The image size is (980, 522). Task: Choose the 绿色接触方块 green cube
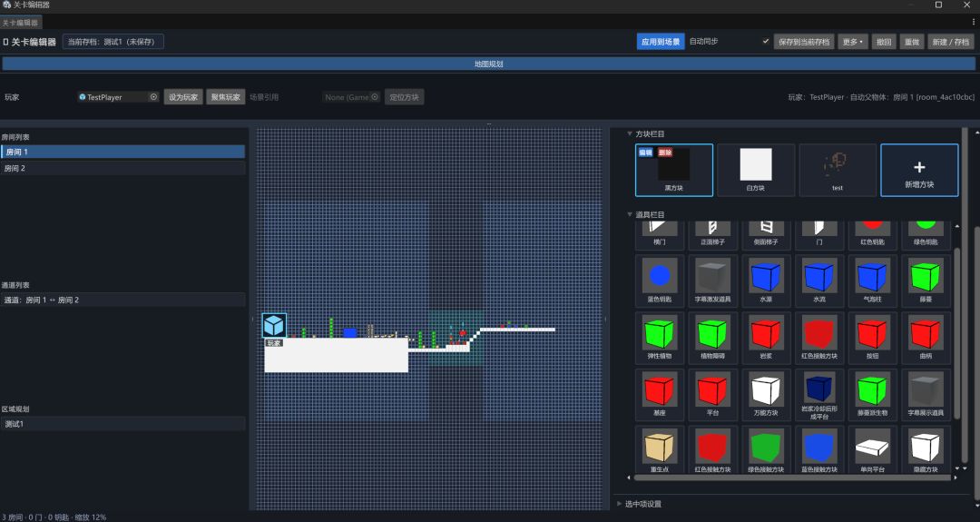click(x=766, y=450)
